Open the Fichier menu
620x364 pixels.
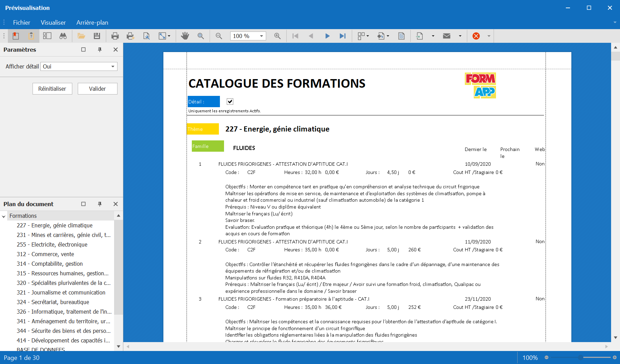(22, 23)
